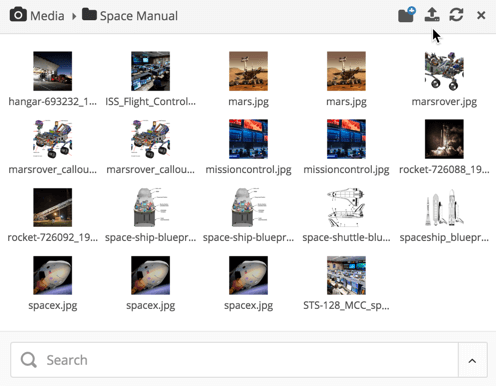Image resolution: width=496 pixels, height=386 pixels.
Task: Click the file name "hangar-693232_1..."
Action: pyautogui.click(x=53, y=101)
